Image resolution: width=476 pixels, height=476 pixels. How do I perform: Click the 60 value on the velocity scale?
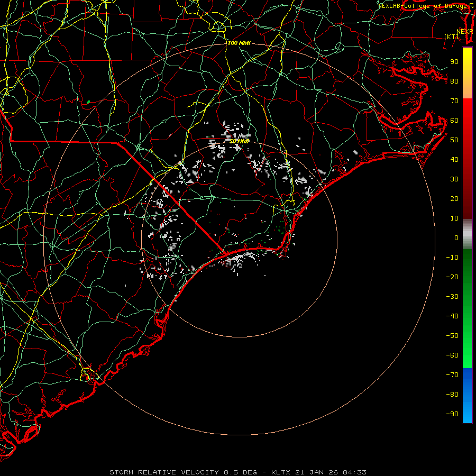(x=454, y=120)
